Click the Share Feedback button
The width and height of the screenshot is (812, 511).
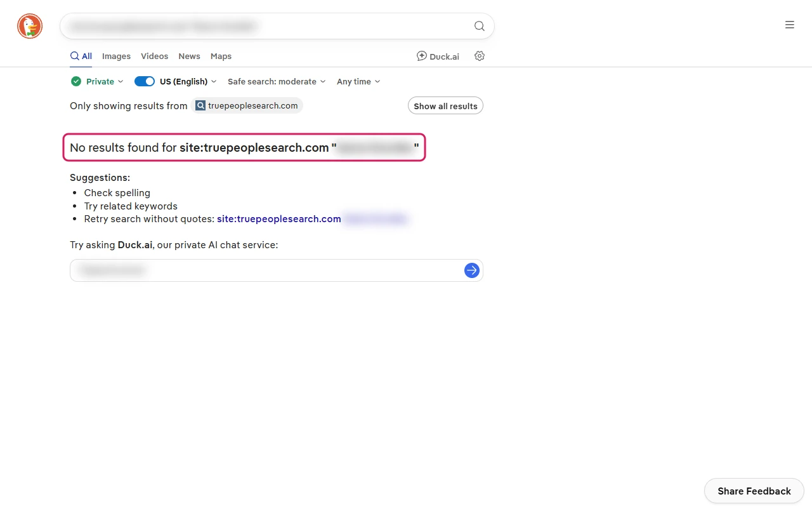[x=754, y=491]
